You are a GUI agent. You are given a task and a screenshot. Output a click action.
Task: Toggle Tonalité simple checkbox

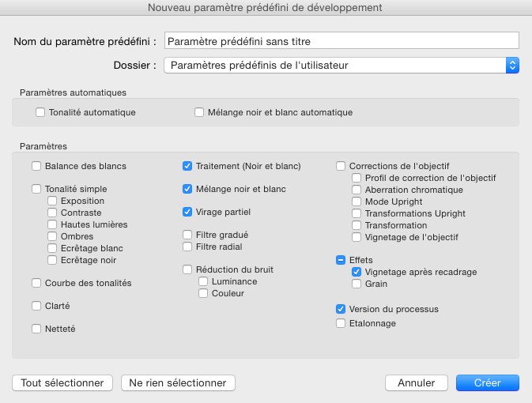click(36, 189)
